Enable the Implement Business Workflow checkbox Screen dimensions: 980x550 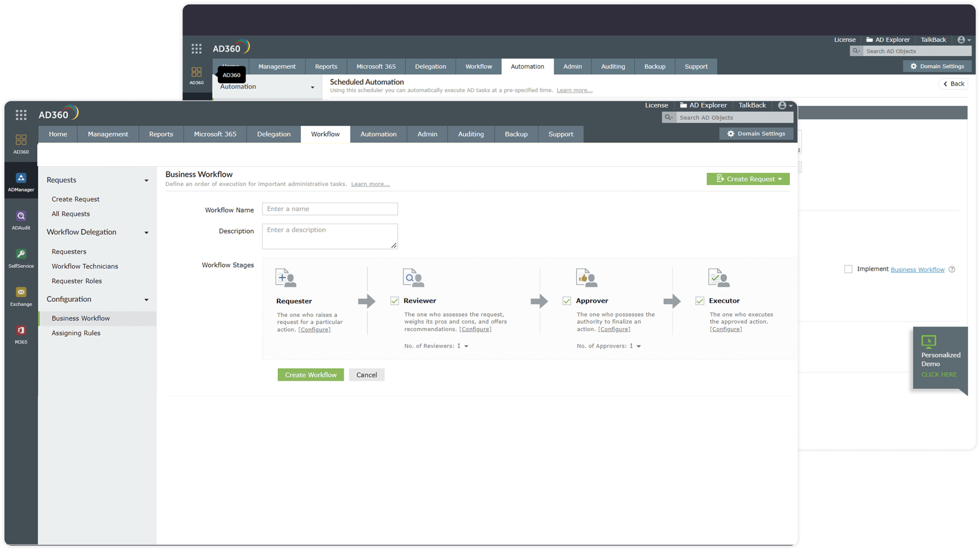point(848,269)
